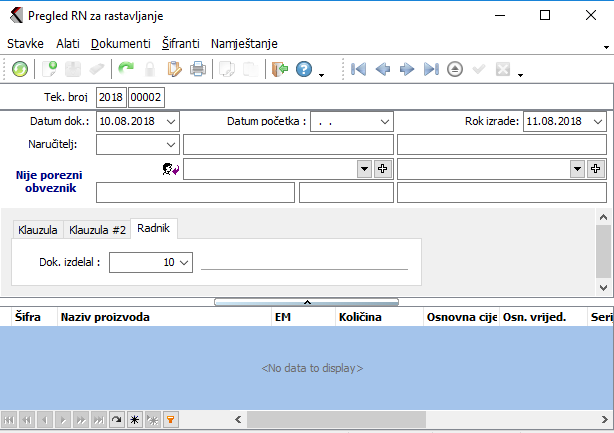
Task: Click the exit door icon in toolbar
Action: tap(279, 70)
